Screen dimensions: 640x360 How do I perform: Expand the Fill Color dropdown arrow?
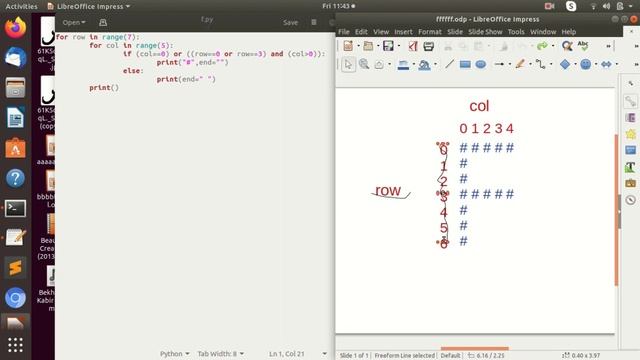(x=435, y=64)
